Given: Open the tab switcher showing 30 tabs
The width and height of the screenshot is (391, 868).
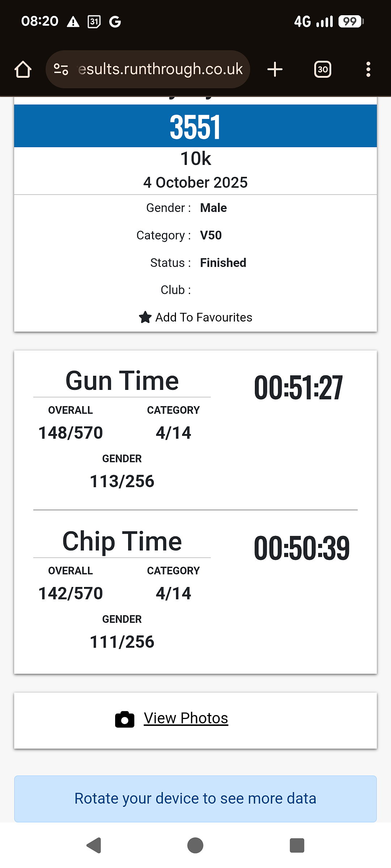Looking at the screenshot, I should click(323, 69).
